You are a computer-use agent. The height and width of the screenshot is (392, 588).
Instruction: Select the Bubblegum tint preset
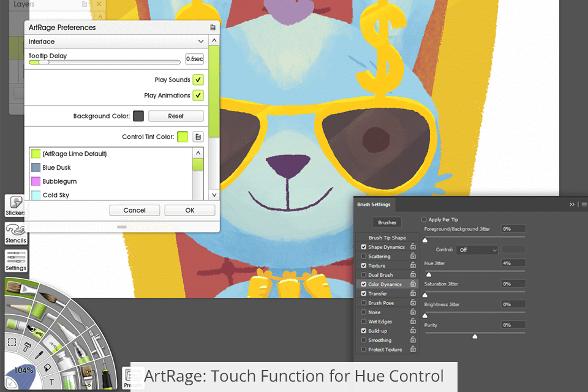pyautogui.click(x=111, y=181)
